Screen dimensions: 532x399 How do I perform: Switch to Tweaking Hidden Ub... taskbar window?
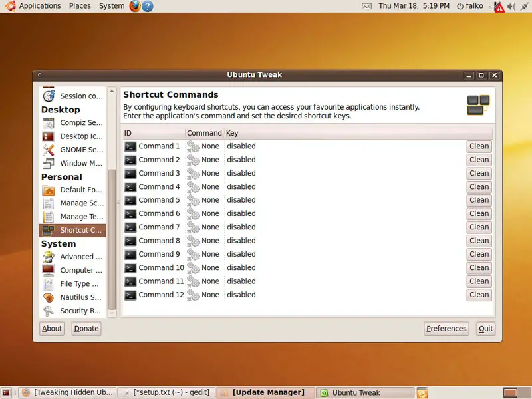coord(67,393)
